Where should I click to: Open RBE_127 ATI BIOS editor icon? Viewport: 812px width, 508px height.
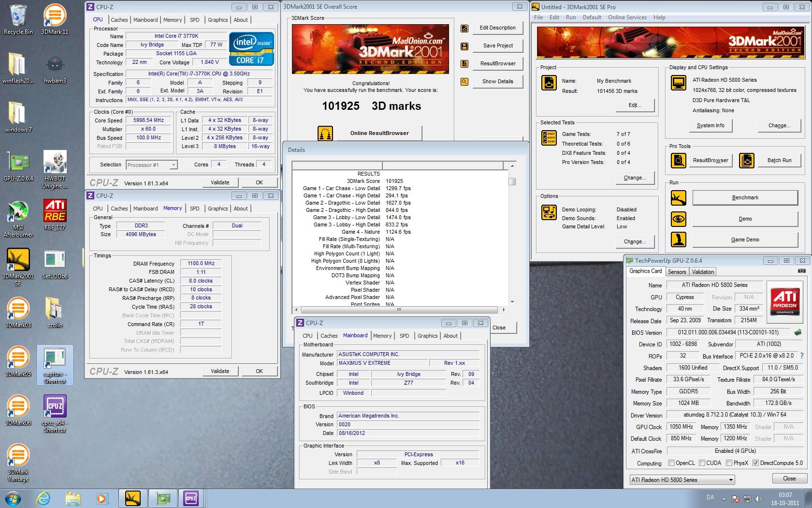point(55,214)
